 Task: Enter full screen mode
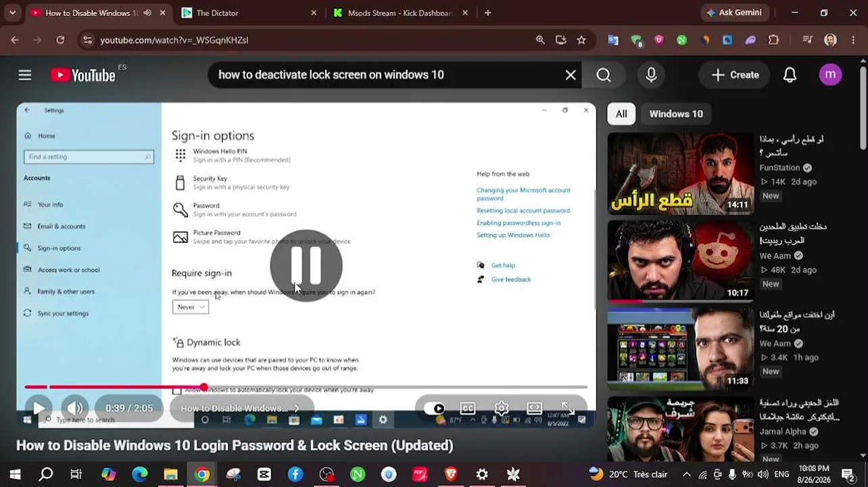coord(568,409)
